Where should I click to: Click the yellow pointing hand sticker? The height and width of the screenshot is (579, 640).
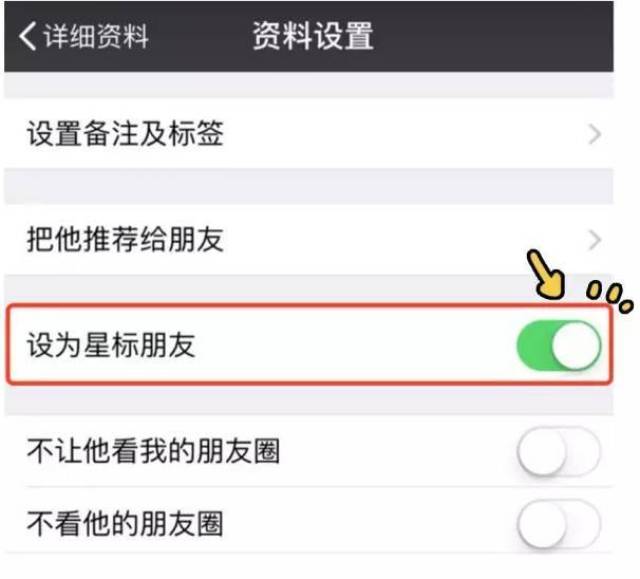coord(546,274)
